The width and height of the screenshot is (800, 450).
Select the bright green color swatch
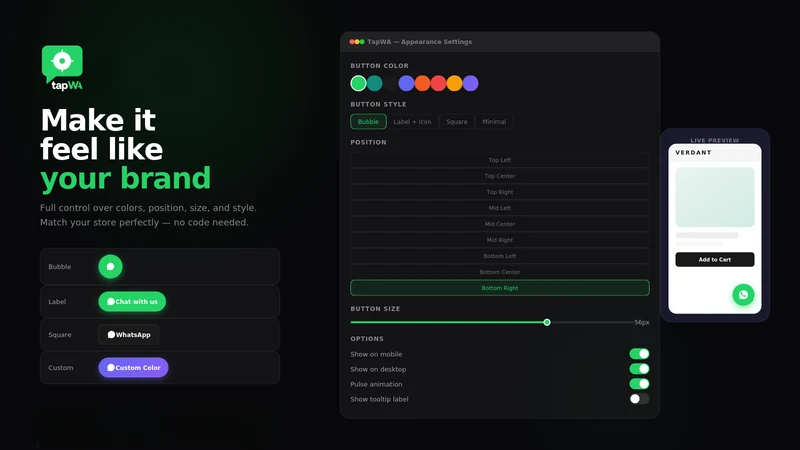[x=358, y=83]
